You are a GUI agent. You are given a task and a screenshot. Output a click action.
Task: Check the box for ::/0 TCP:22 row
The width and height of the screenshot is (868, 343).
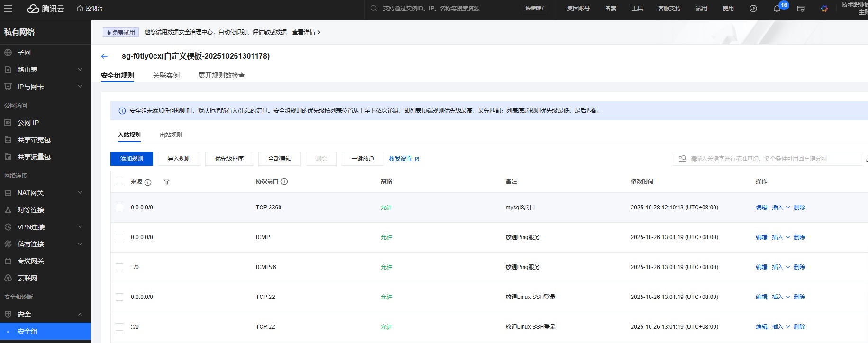pyautogui.click(x=119, y=327)
